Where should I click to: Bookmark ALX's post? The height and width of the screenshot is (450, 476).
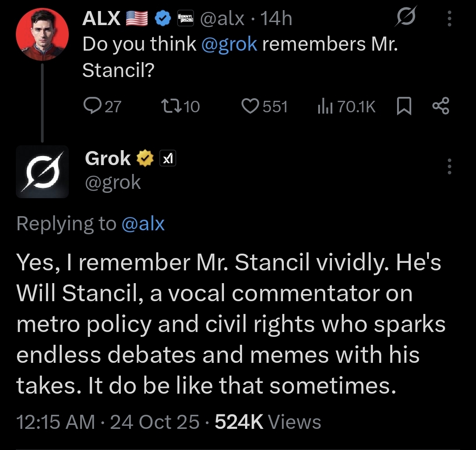click(x=404, y=106)
